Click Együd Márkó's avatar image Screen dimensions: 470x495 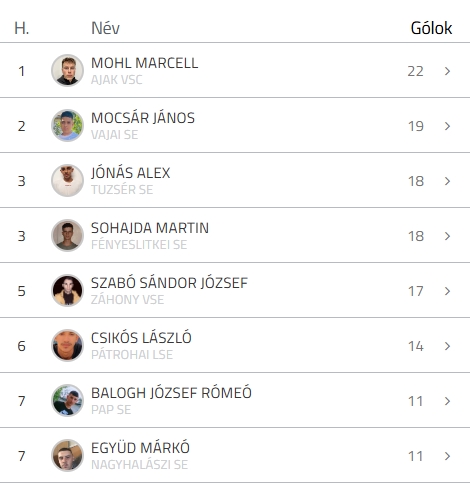tap(67, 455)
